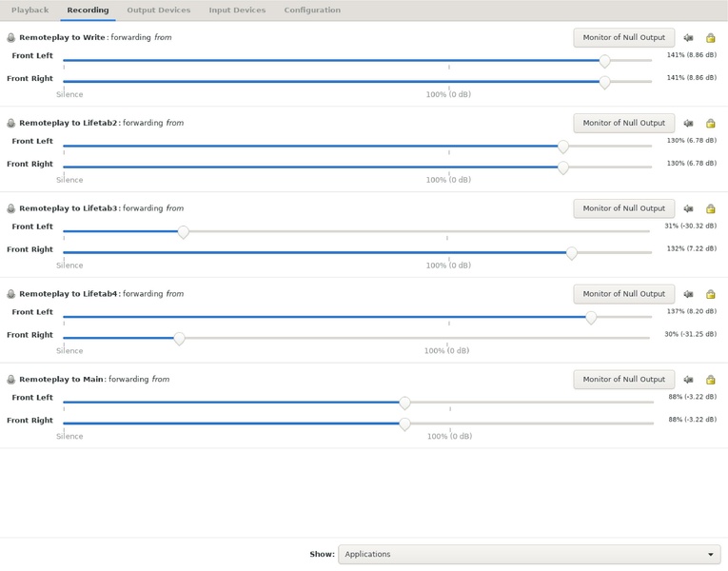The width and height of the screenshot is (728, 571).
Task: Click Lifetab3 Front Left volume slider handle
Action: pyautogui.click(x=184, y=231)
